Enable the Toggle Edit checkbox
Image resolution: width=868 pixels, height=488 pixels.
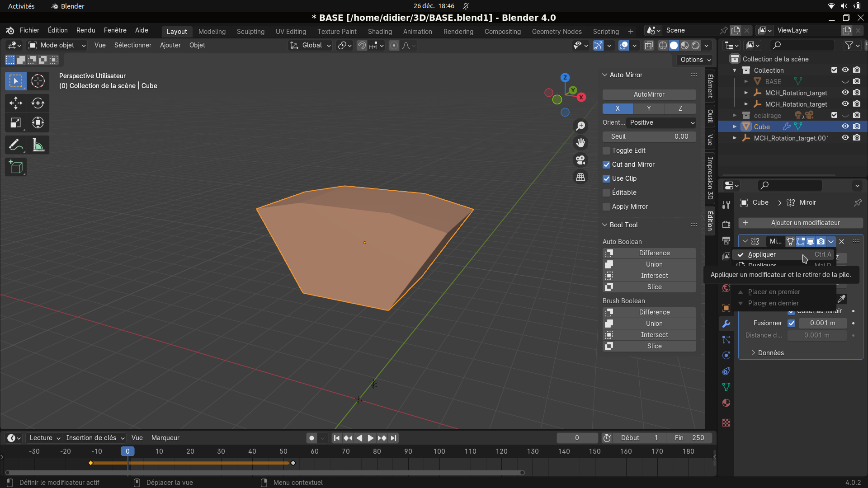(x=607, y=150)
